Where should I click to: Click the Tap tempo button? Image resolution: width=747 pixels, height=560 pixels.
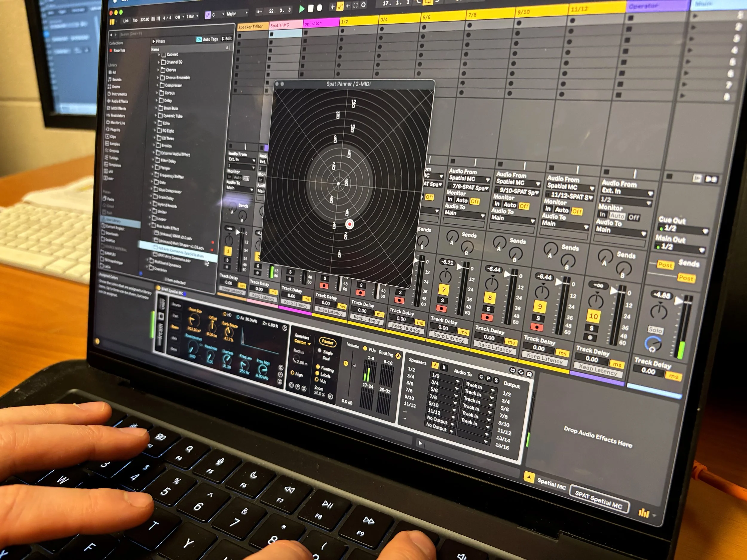[x=135, y=20]
